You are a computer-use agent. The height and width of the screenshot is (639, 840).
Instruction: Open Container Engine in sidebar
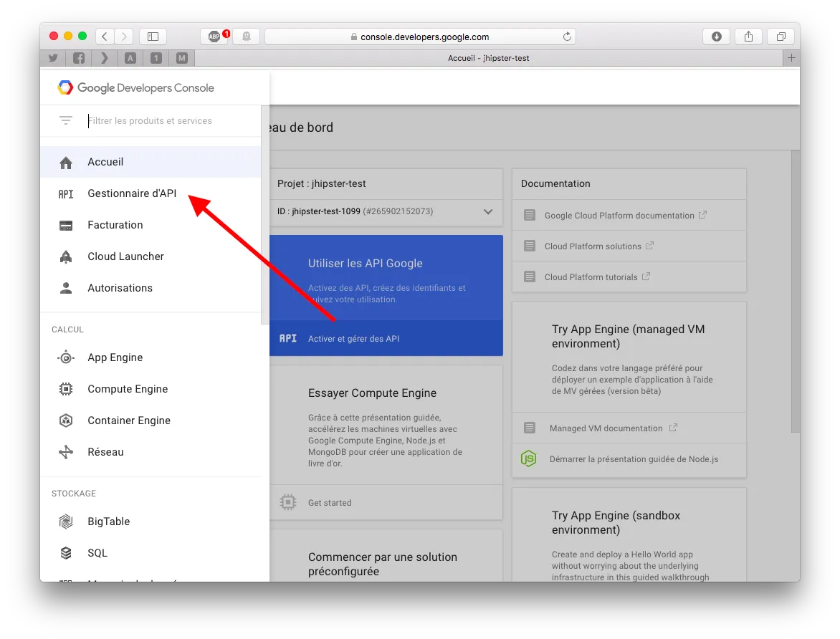[x=151, y=421]
